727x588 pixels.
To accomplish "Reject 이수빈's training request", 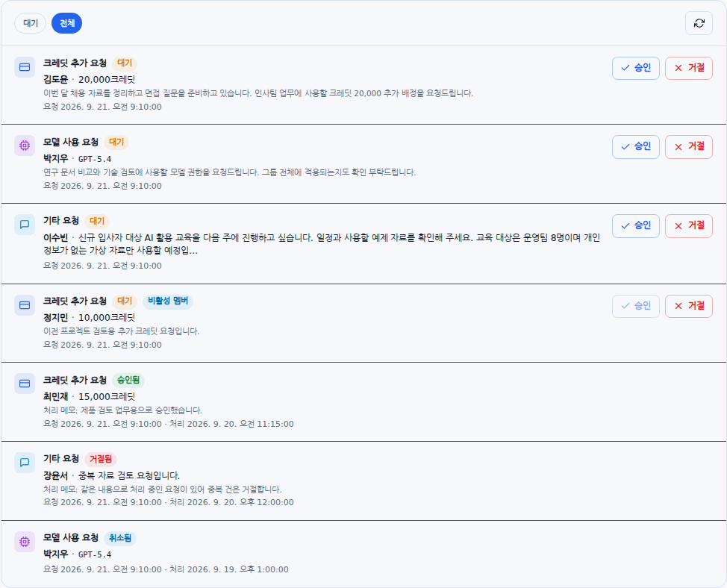I will pos(688,226).
